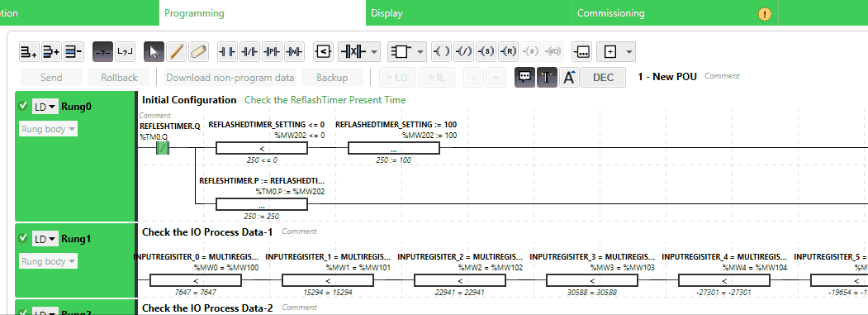Viewport: 868px width, 315px height.
Task: Click the Commissioning warning icon
Action: click(765, 14)
